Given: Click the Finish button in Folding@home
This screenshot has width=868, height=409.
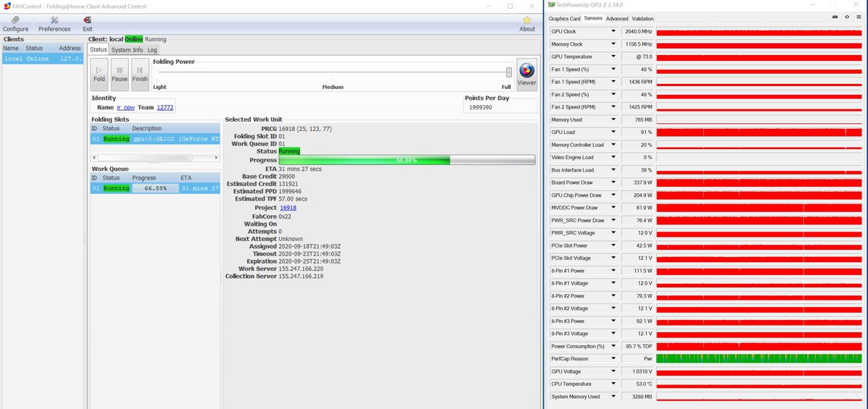Looking at the screenshot, I should (x=140, y=74).
